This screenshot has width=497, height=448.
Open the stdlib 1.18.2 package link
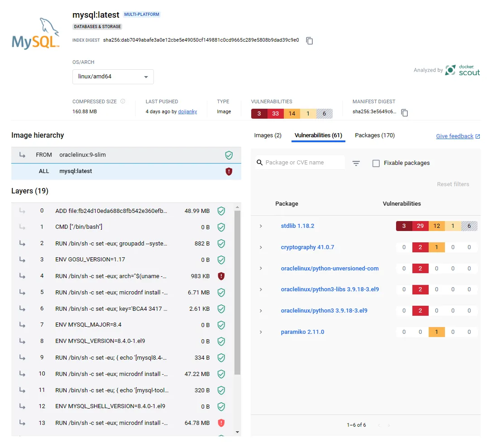(298, 226)
